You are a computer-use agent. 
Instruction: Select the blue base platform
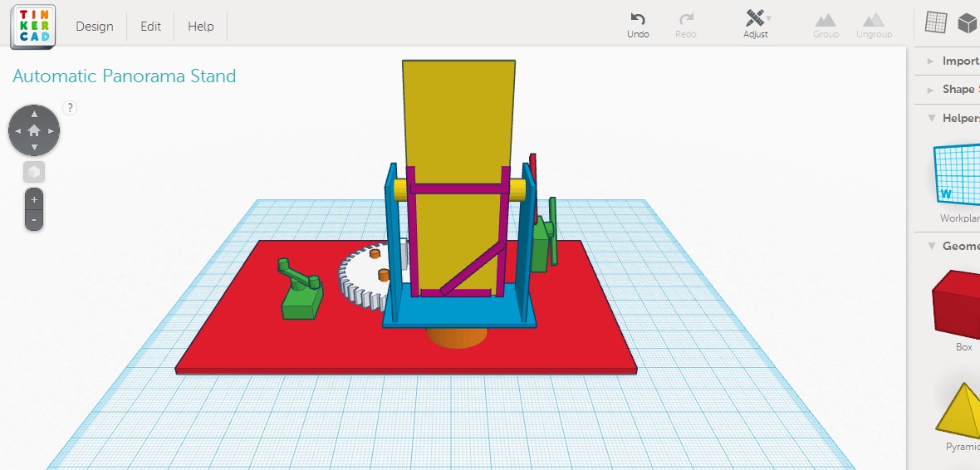(459, 312)
